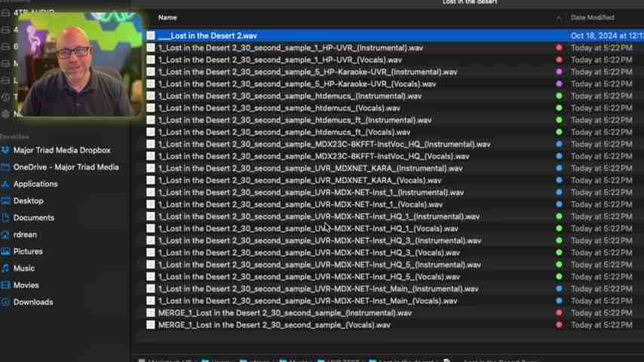
Task: Select the MDX23C-BKFFT-InstVoc_HQ_(Vocals).wav file
Action: [313, 156]
